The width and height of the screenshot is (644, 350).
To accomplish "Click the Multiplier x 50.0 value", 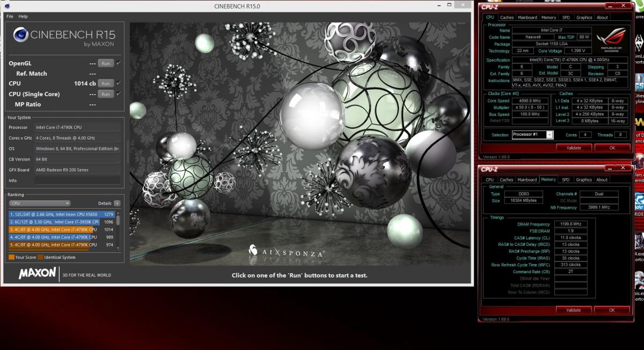I will [x=530, y=107].
